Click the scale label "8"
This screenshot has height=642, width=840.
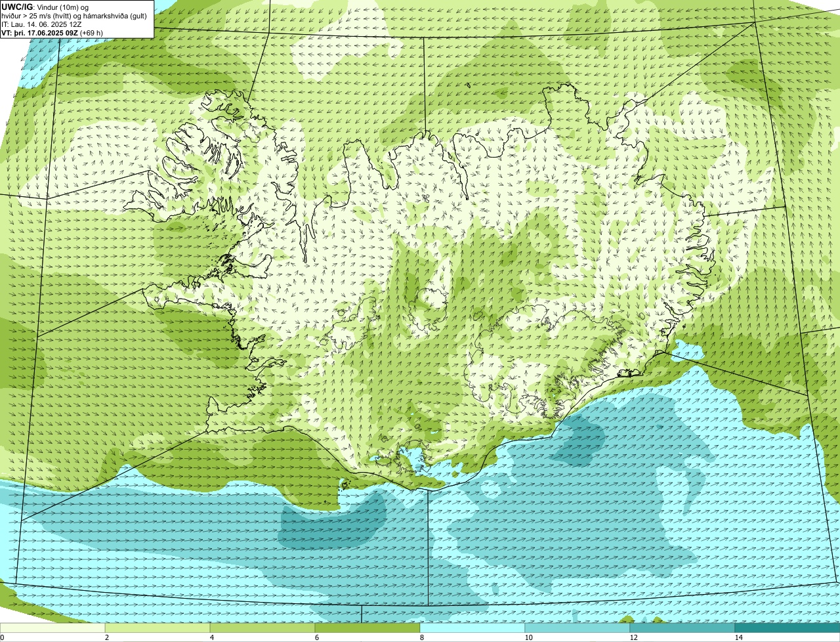[421, 637]
